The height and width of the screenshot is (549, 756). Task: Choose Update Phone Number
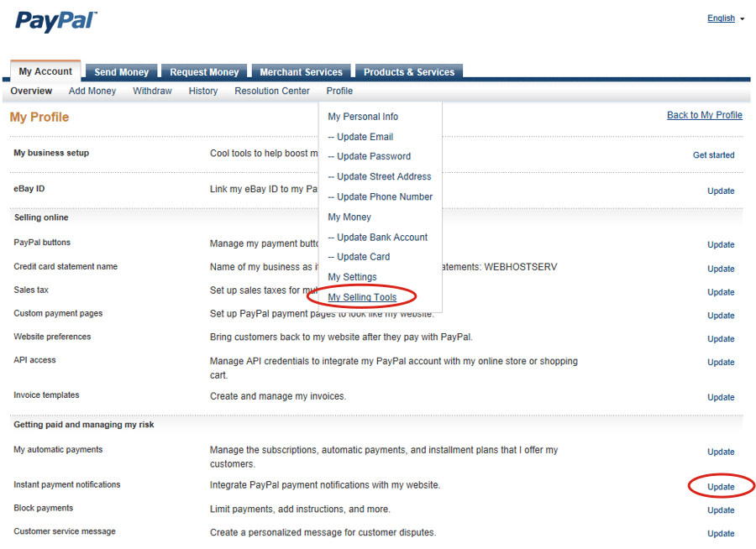click(381, 196)
